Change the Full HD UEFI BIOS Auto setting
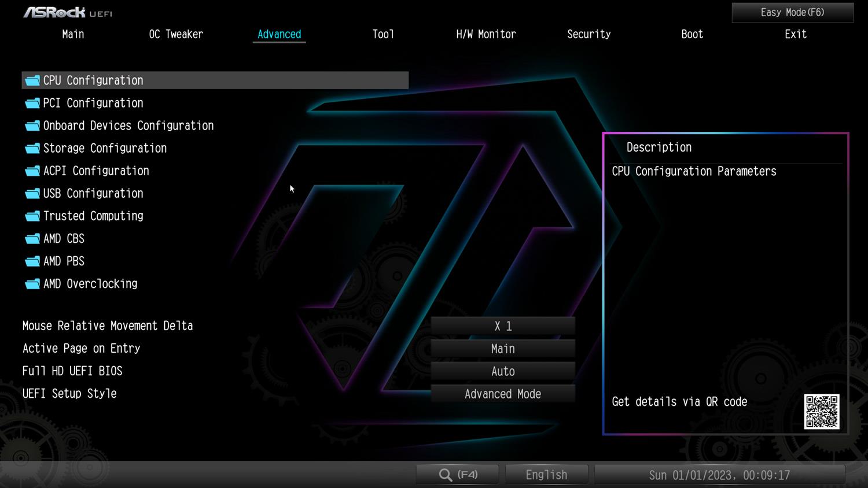Screen dimensions: 868x488 (502, 371)
